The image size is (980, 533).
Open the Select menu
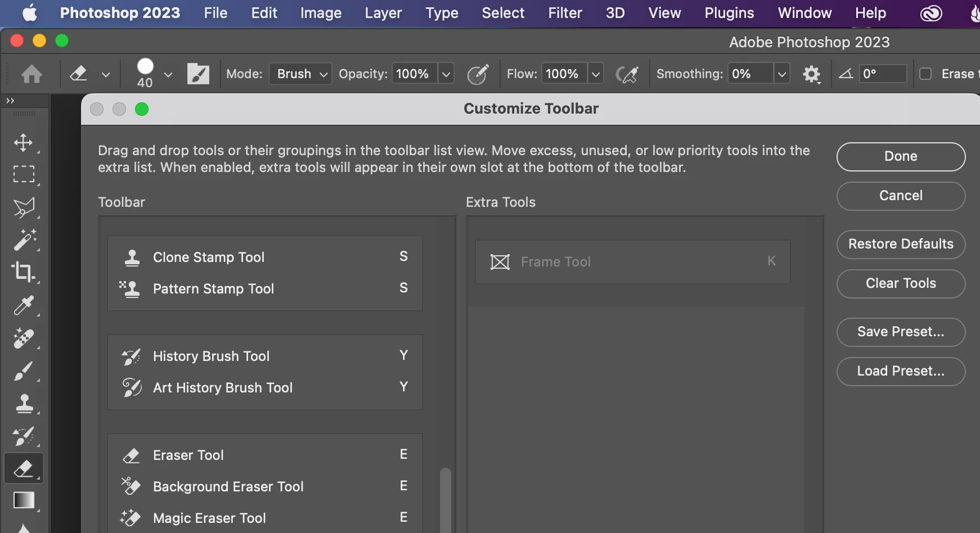click(x=503, y=13)
